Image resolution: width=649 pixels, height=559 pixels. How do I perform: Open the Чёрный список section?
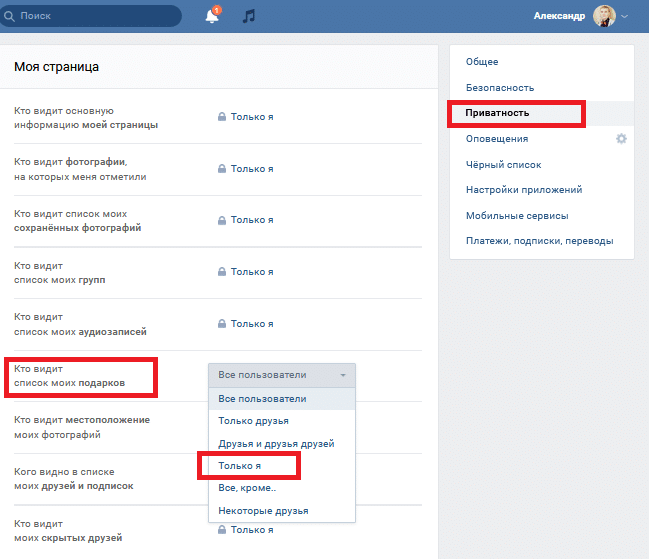[503, 164]
